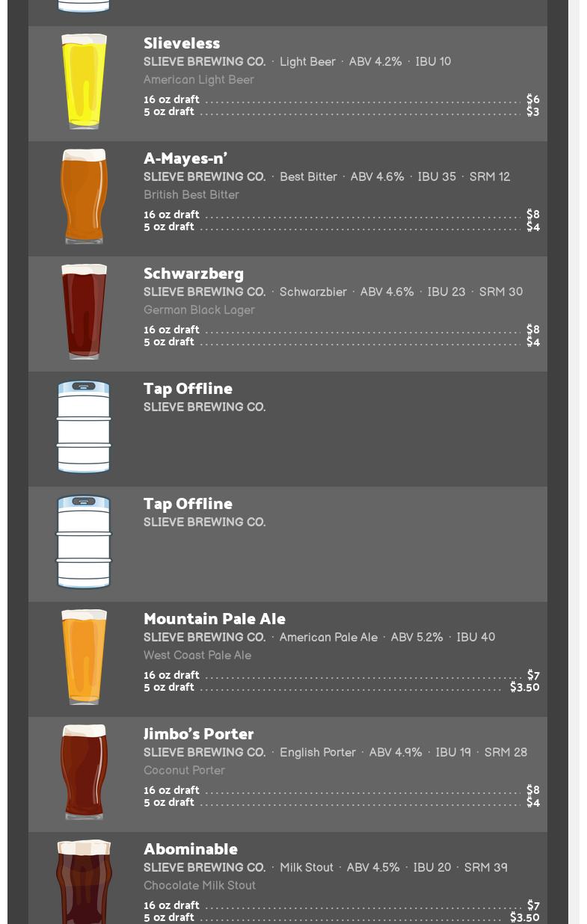The image size is (587, 924).
Task: Click the Schwarzberg dark beer glass icon
Action: pyautogui.click(x=84, y=312)
